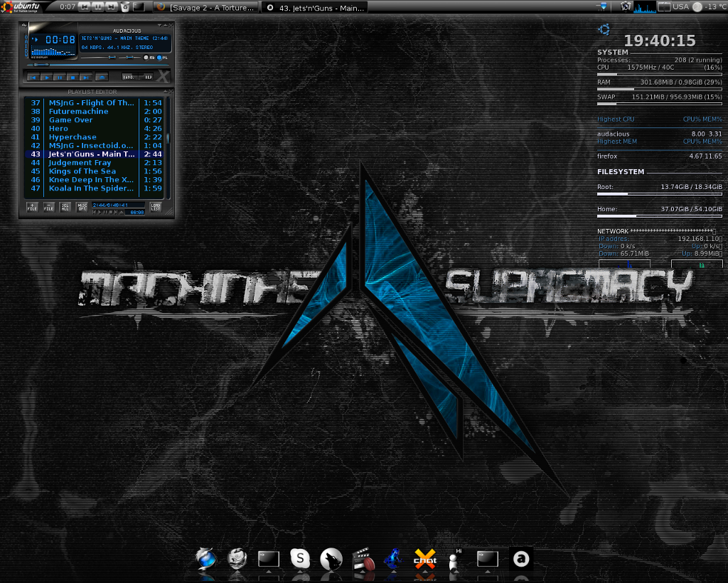The image size is (728, 583).
Task: Click the Play button in Audacious
Action: point(46,77)
